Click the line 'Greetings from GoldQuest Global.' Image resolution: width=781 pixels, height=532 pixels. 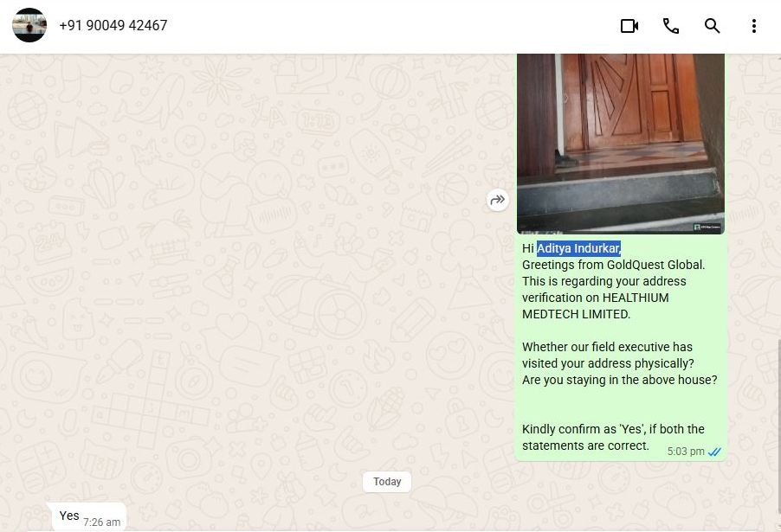coord(613,265)
